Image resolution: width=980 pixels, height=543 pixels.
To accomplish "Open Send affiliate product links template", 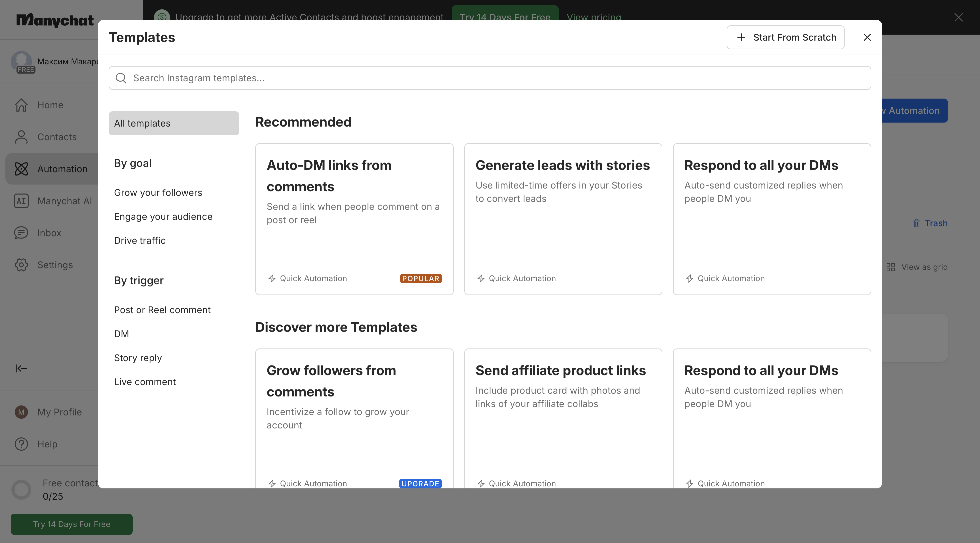I will (563, 418).
